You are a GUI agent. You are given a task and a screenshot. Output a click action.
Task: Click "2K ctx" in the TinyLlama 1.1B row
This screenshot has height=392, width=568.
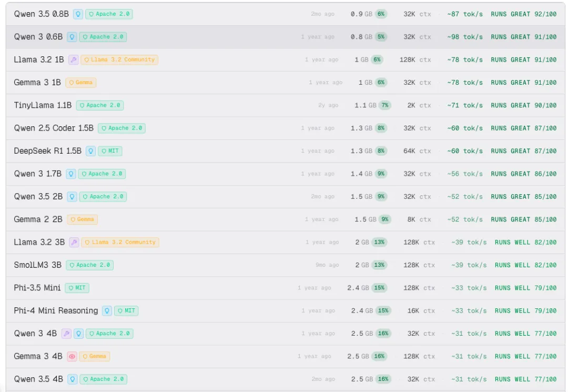click(419, 105)
